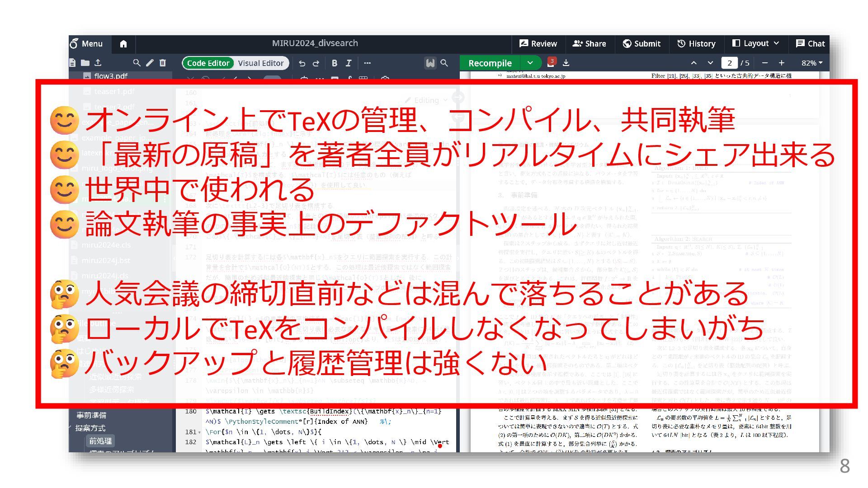Switch to Visual Editor mode
Screen dimensions: 868x488
click(261, 63)
